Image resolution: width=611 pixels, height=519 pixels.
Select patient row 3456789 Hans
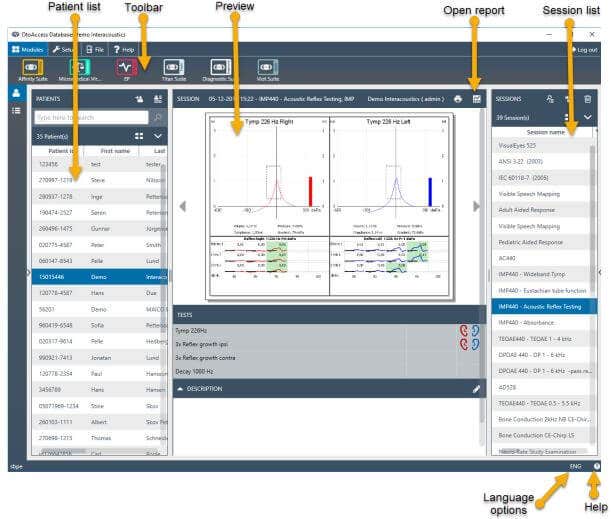click(x=99, y=389)
